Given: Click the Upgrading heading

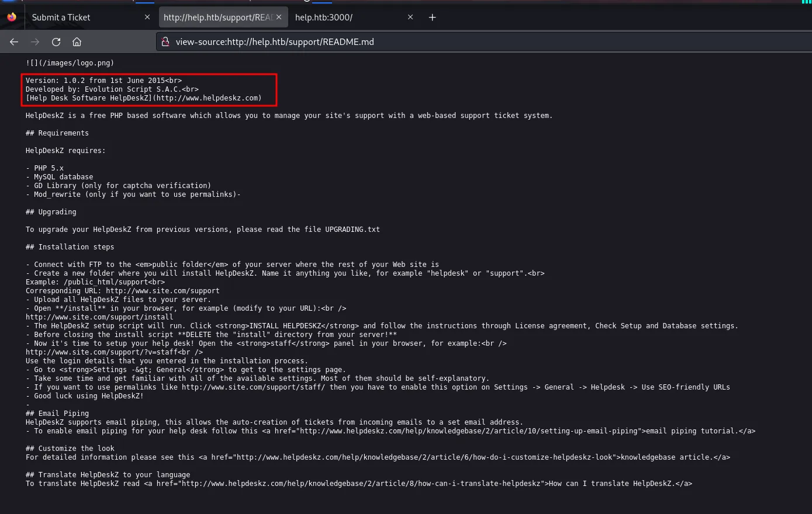Looking at the screenshot, I should [51, 212].
